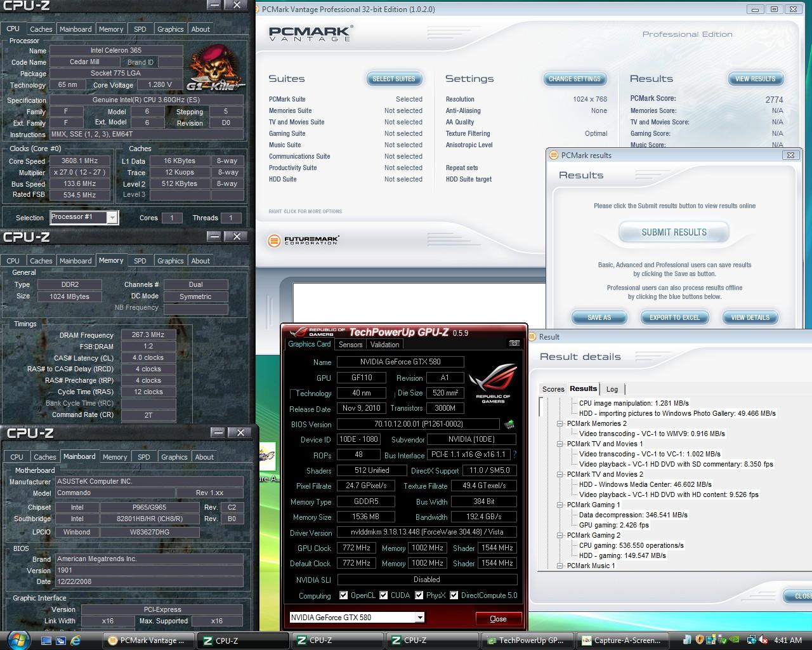The width and height of the screenshot is (812, 650).
Task: Click the Republic of Gamers logo in GPU-Z
Action: point(493,383)
